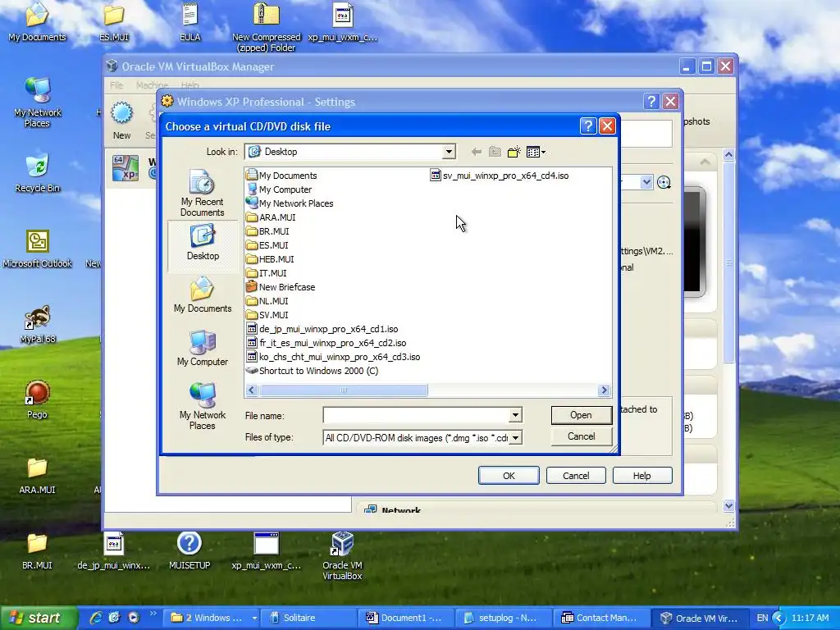This screenshot has width=840, height=630.
Task: Select de_jp_mui_winxp_pro_x64_cd1.iso file
Action: coord(322,329)
